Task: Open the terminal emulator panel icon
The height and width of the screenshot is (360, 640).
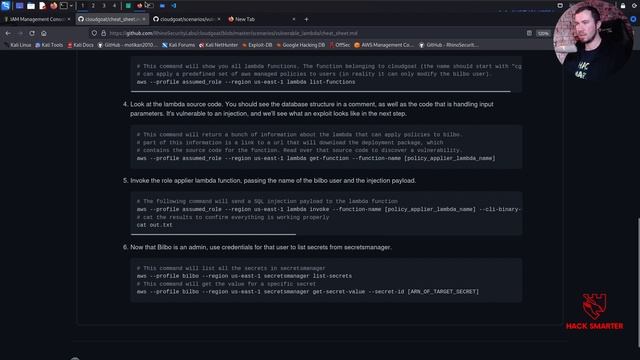Action: 64,6
